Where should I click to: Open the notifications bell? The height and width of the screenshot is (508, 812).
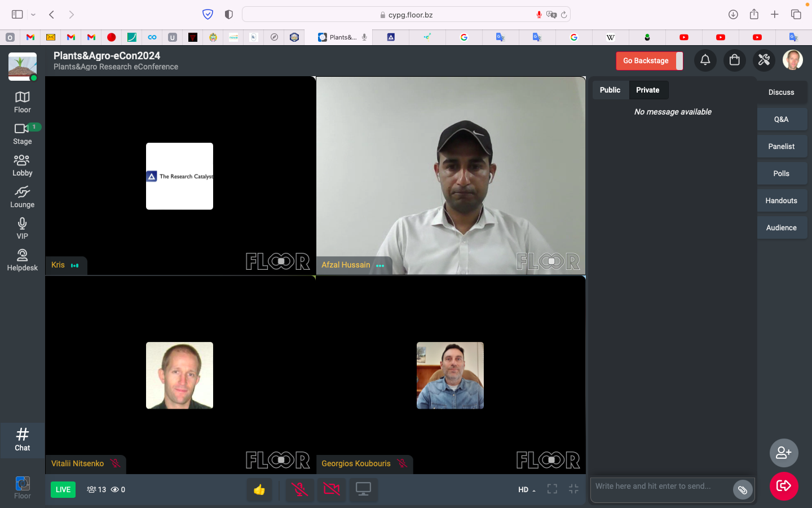(705, 60)
